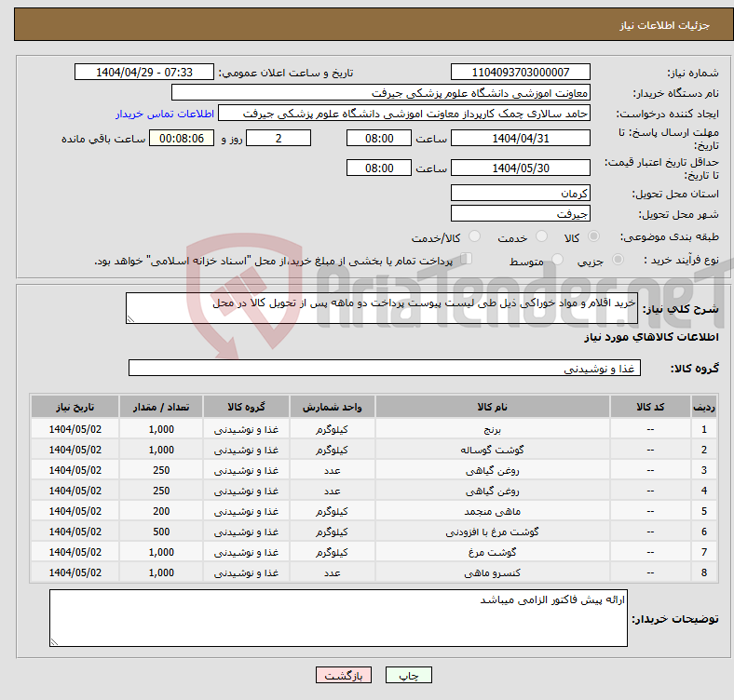Select the کالا/خدمت radio button
This screenshot has height=700, width=734.
[x=475, y=236]
